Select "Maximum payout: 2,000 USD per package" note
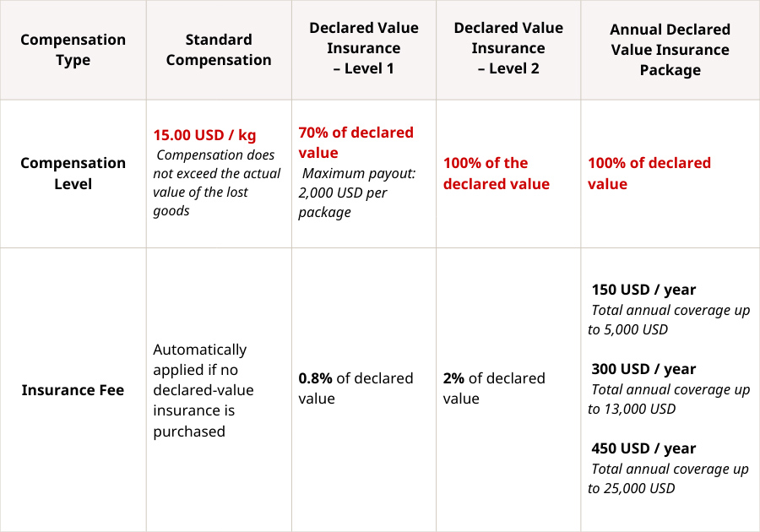Screen dimensions: 760x532 [358, 193]
